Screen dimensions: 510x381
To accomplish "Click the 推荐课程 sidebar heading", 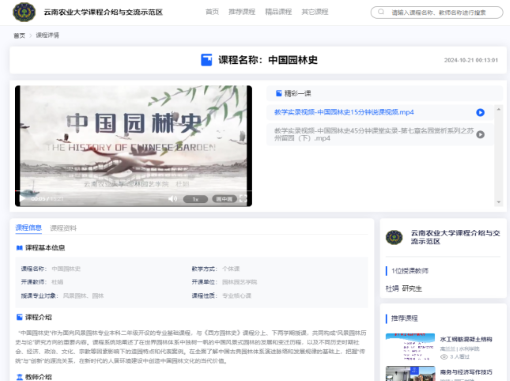I will coord(404,318).
